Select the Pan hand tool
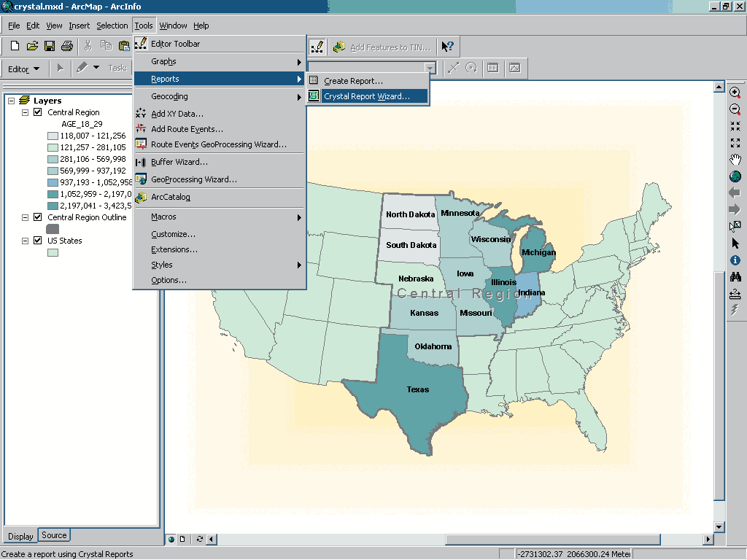The width and height of the screenshot is (747, 560). tap(735, 160)
